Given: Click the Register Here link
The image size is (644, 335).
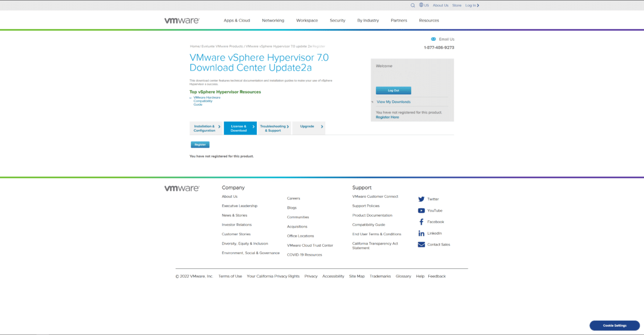Looking at the screenshot, I should [x=388, y=117].
